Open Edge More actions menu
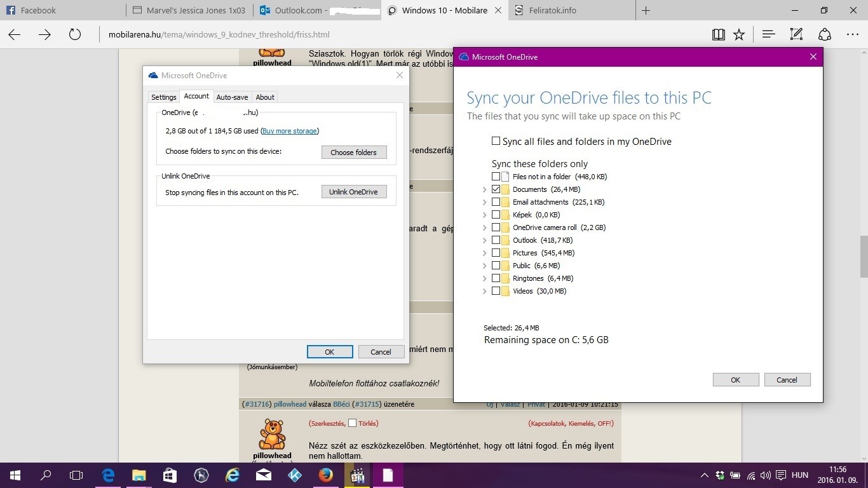Viewport: 868px width, 488px height. (x=853, y=35)
